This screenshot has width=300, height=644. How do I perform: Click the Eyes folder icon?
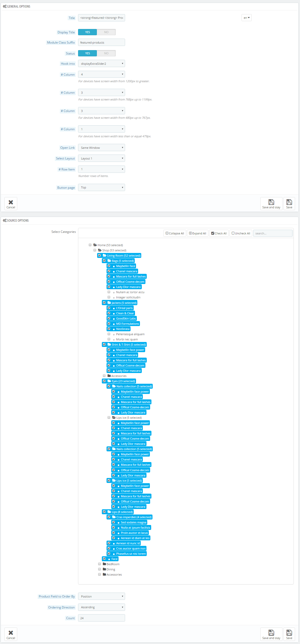click(x=109, y=381)
